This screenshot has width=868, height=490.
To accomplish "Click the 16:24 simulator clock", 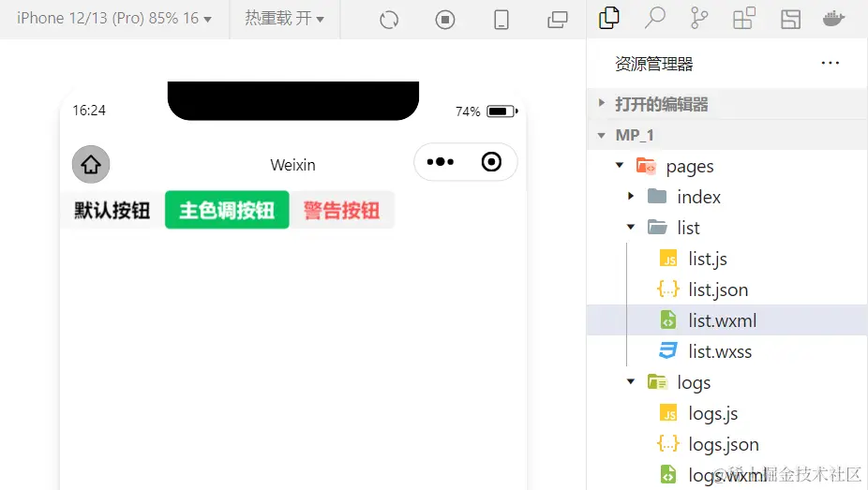I will click(x=88, y=110).
